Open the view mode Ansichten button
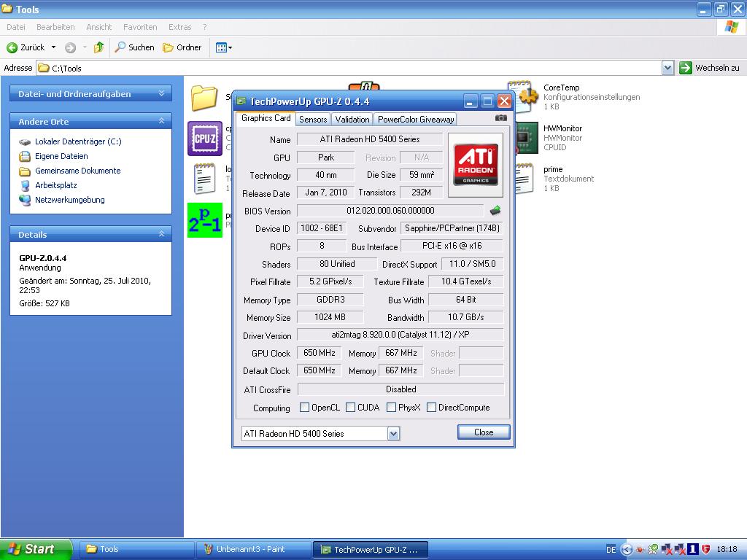The height and width of the screenshot is (560, 747). 223,47
